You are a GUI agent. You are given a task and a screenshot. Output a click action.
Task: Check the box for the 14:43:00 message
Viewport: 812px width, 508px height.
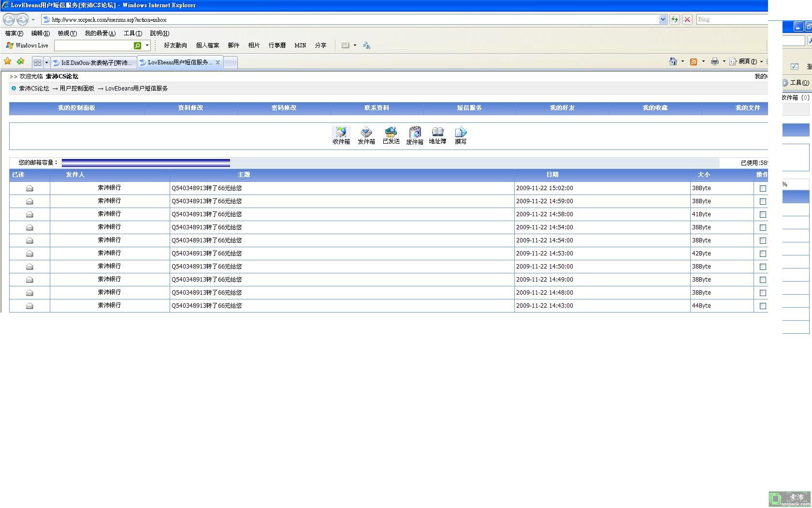763,306
